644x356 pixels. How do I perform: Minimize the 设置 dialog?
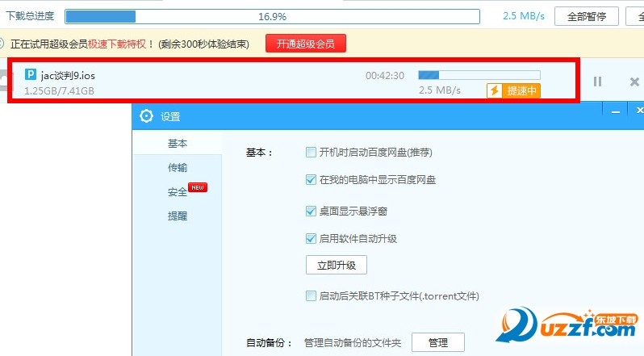point(615,111)
